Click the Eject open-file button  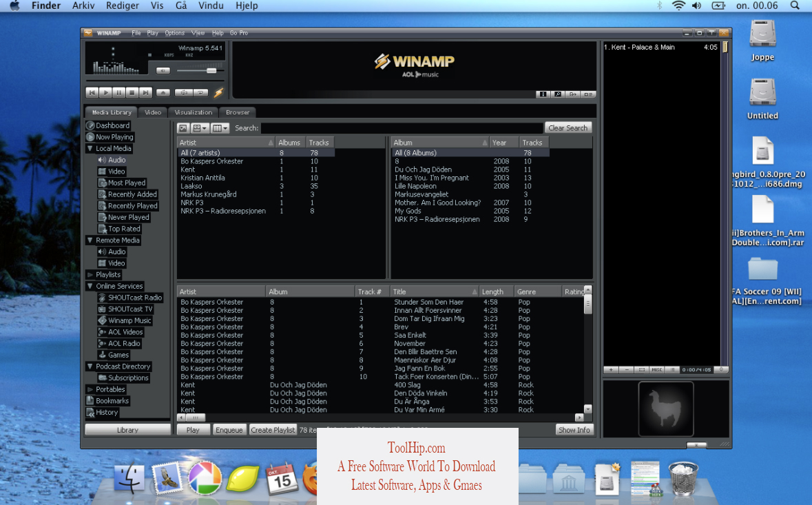[163, 93]
